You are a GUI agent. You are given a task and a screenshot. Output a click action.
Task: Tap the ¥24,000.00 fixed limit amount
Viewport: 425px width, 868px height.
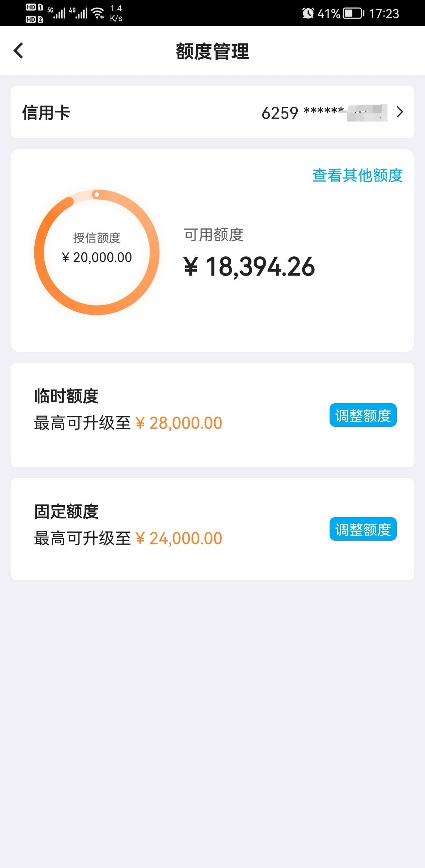click(179, 538)
